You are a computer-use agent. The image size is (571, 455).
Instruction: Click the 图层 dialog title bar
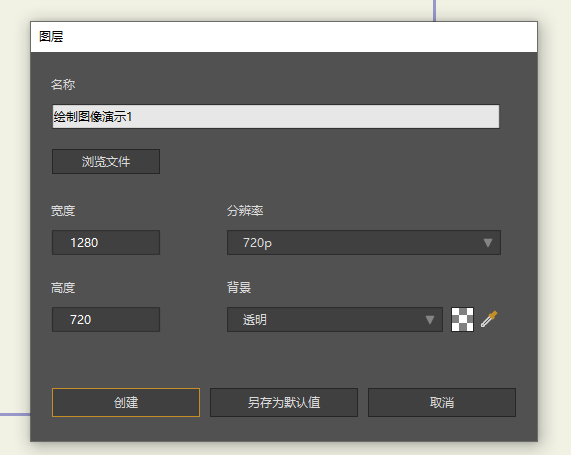pos(284,37)
